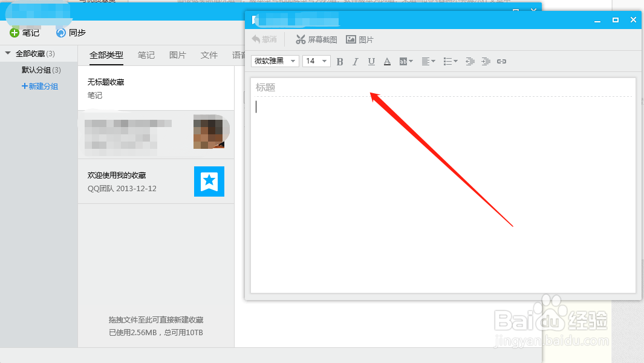Select 默认分组 (3) group
644x363 pixels.
point(41,70)
